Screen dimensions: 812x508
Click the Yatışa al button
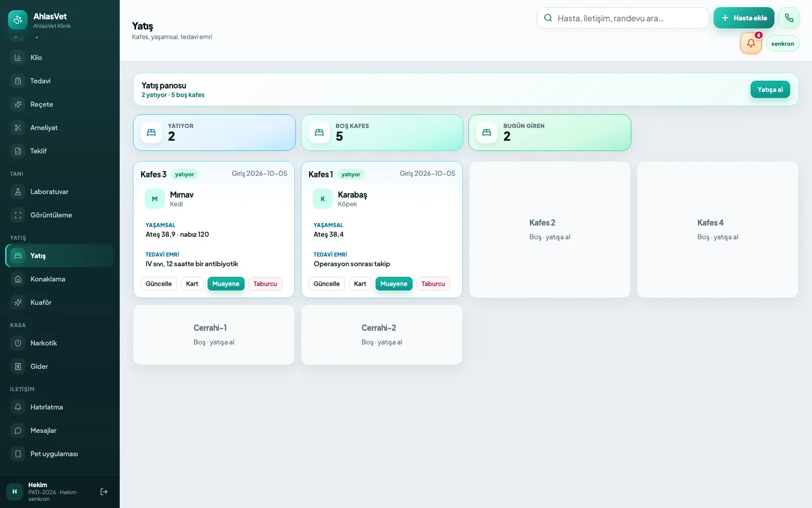pyautogui.click(x=770, y=89)
